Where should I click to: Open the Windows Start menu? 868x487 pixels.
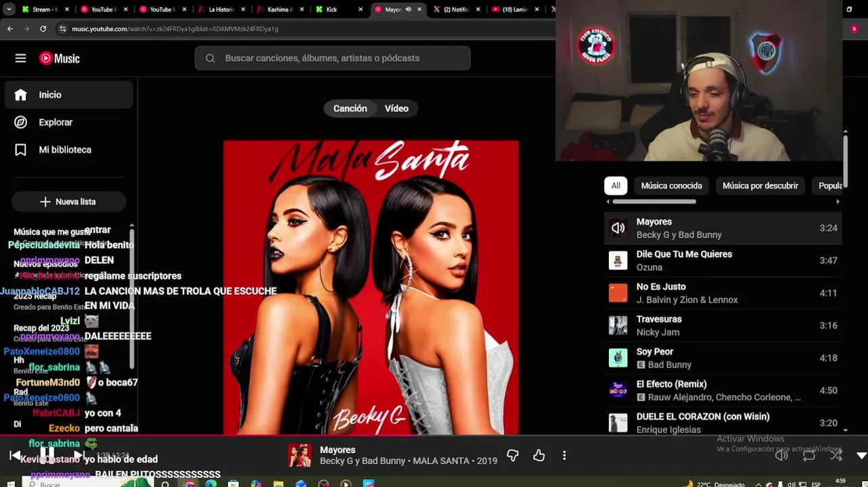pyautogui.click(x=10, y=484)
